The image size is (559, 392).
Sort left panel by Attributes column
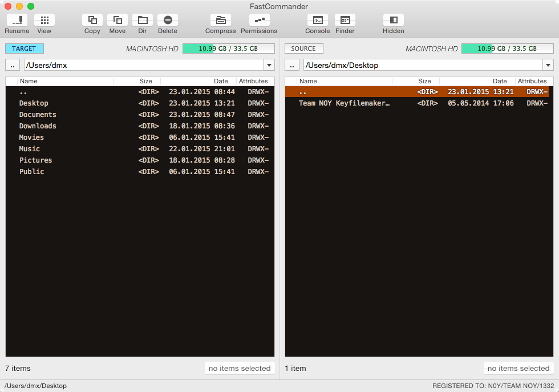pos(253,82)
